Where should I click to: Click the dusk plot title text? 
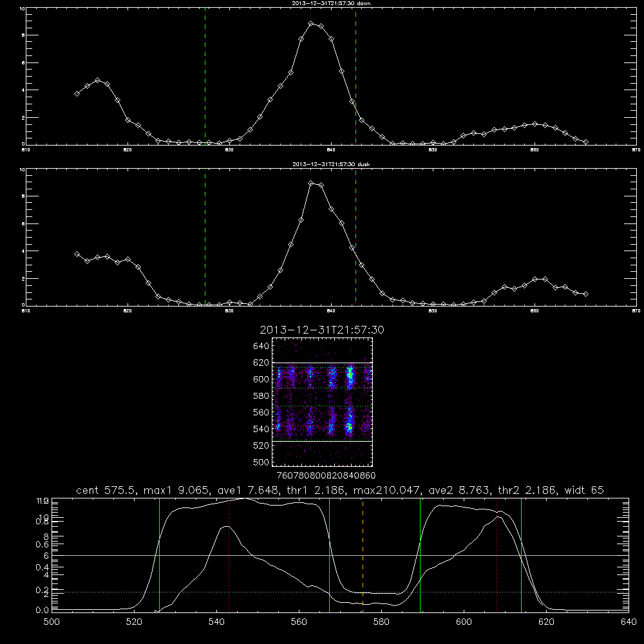[331, 164]
